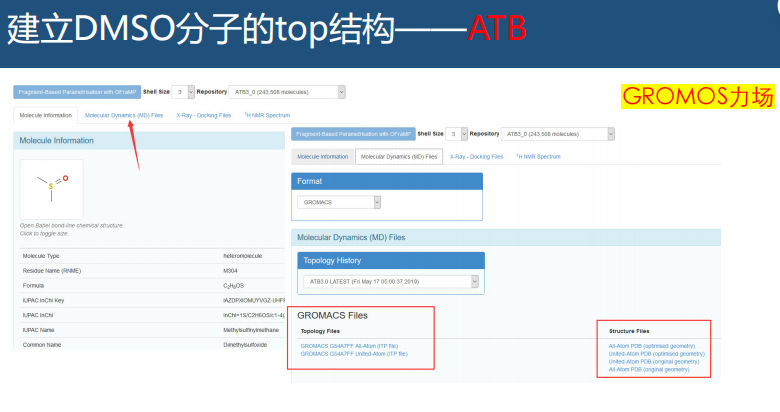Image resolution: width=780 pixels, height=412 pixels.
Task: Click the Molecule Information panel header
Action: point(149,141)
